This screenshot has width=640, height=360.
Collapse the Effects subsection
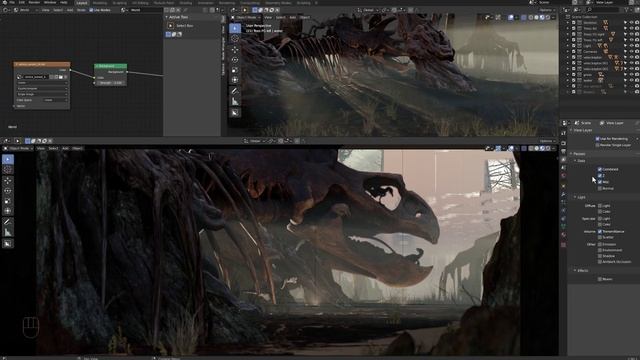[x=575, y=271]
